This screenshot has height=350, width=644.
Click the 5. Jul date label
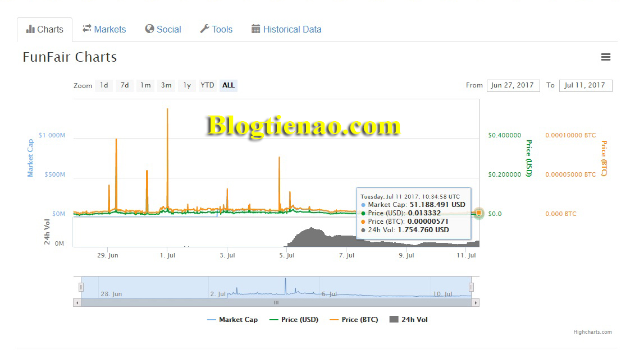(287, 255)
